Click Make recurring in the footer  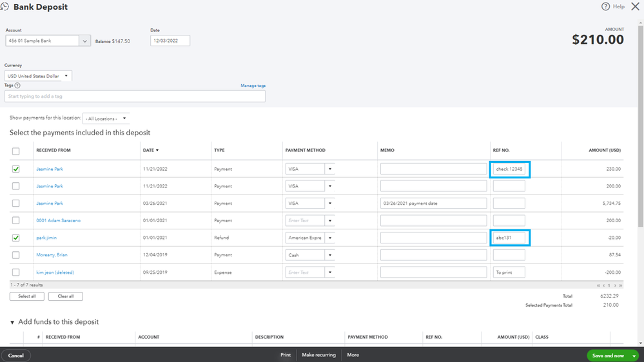pos(318,355)
